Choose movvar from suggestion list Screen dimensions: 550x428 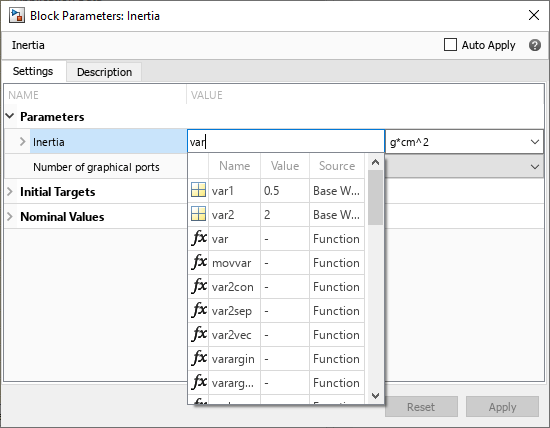point(276,262)
